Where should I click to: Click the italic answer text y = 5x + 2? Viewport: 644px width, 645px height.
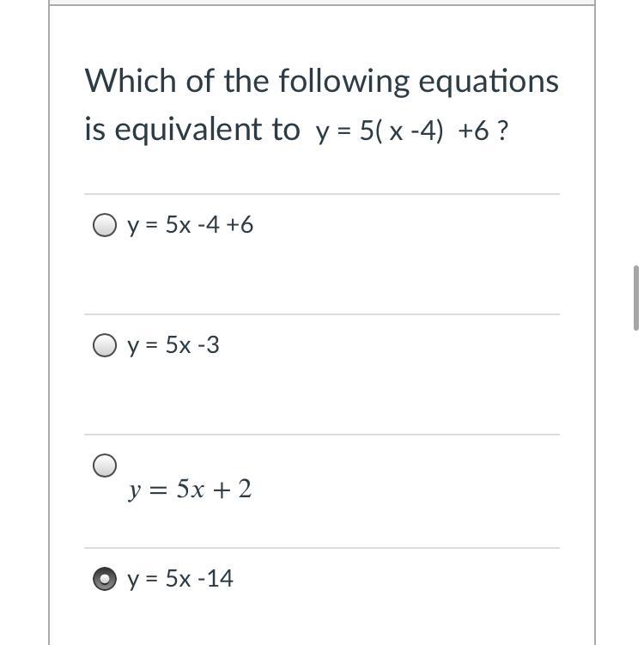click(x=190, y=490)
